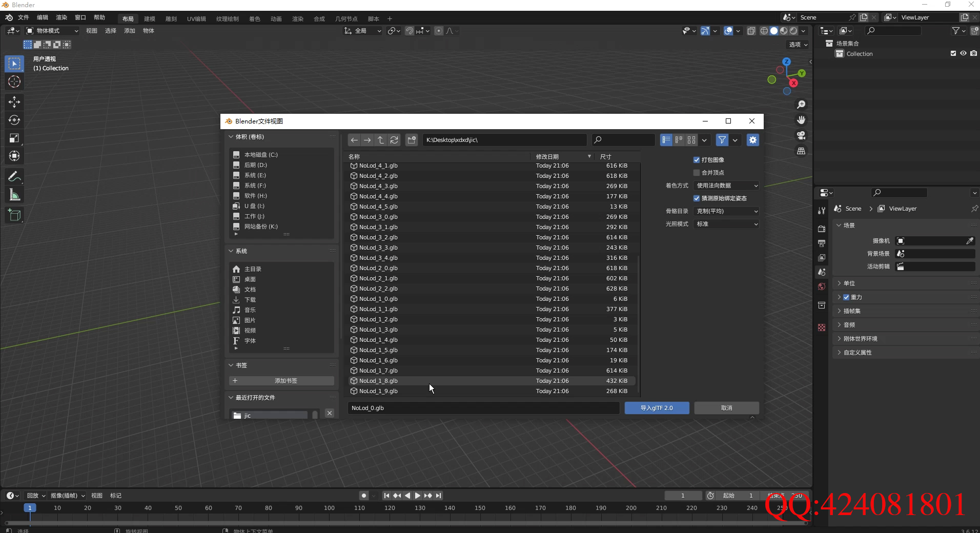Switch to thumbnail display mode
Screen dimensions: 980x533
click(x=691, y=140)
